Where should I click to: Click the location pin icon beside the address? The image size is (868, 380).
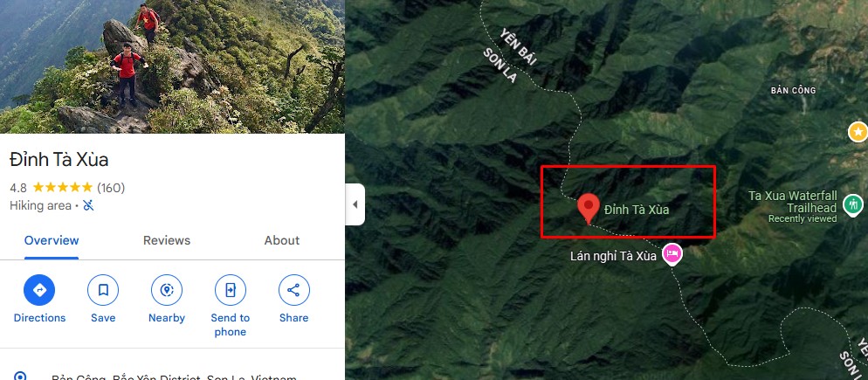point(20,377)
